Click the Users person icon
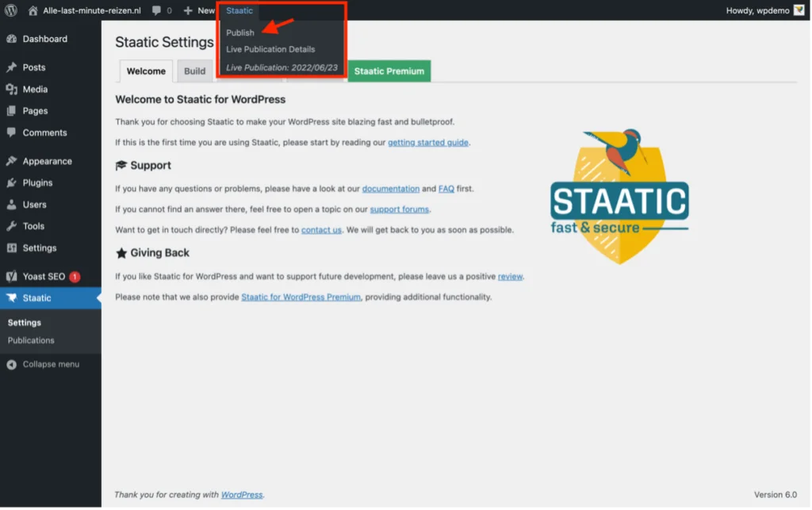 point(11,205)
